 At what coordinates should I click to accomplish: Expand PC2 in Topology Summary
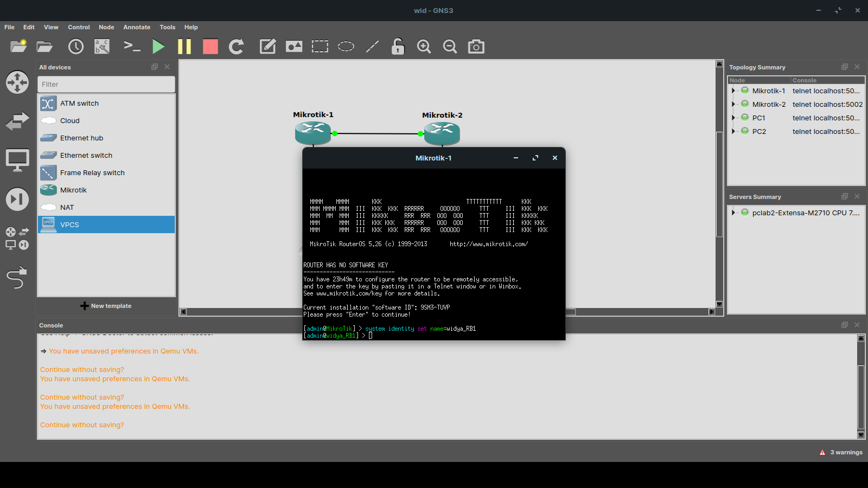733,131
